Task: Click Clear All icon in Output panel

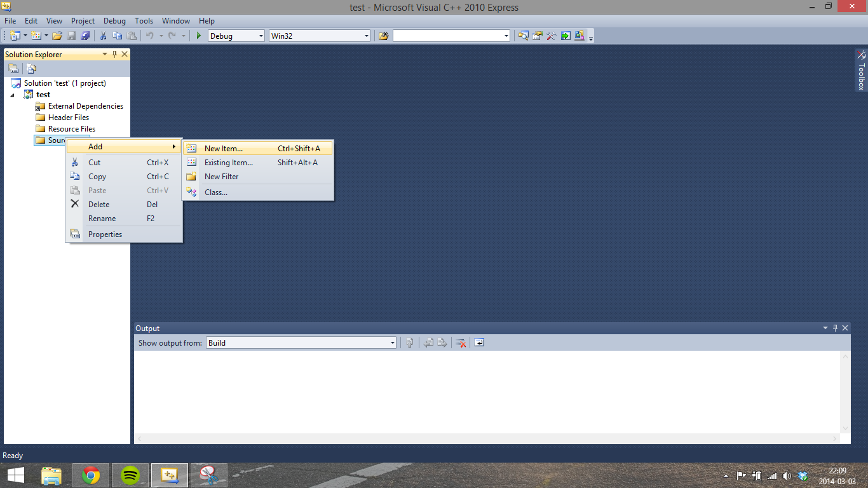Action: [461, 342]
